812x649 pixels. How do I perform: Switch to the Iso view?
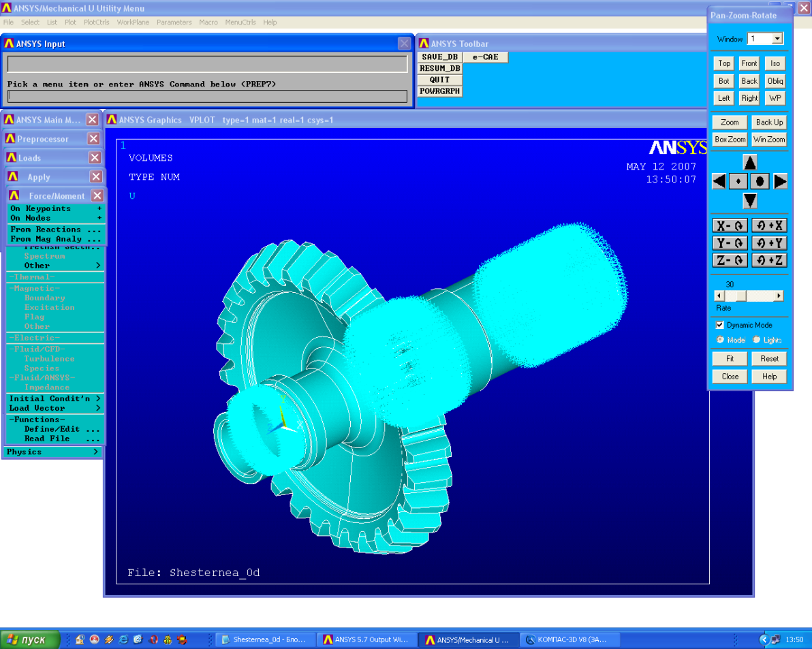click(775, 63)
